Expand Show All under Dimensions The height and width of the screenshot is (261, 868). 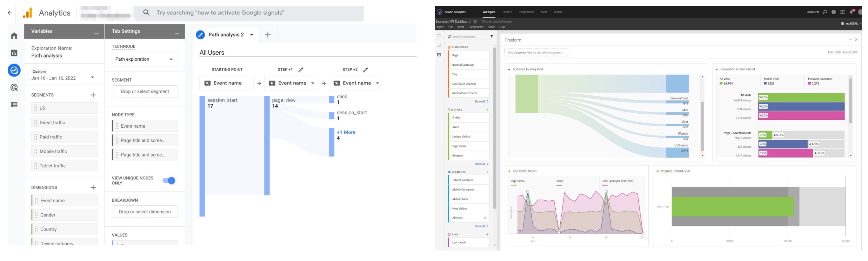(x=482, y=102)
